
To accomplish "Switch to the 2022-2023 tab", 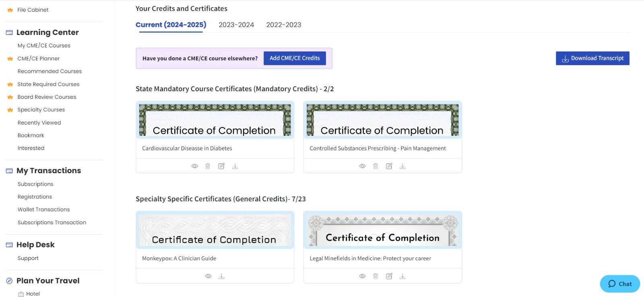I will pyautogui.click(x=284, y=25).
